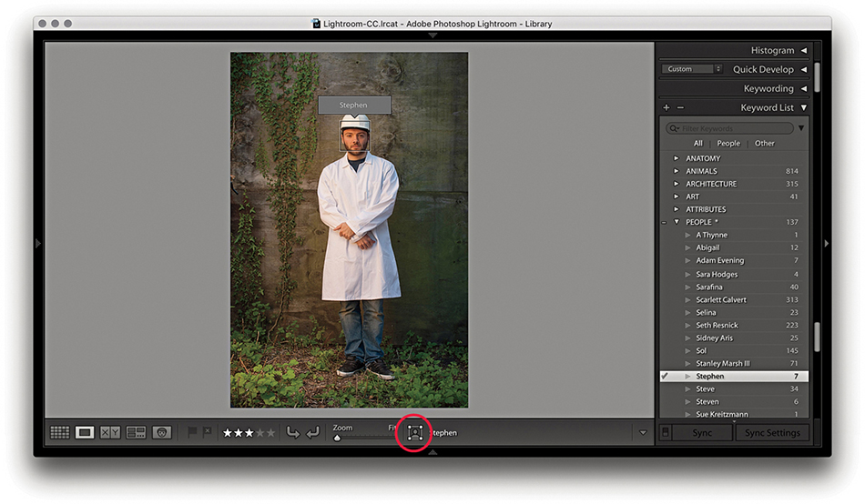
Task: Toggle the pick flag on photo
Action: [192, 433]
